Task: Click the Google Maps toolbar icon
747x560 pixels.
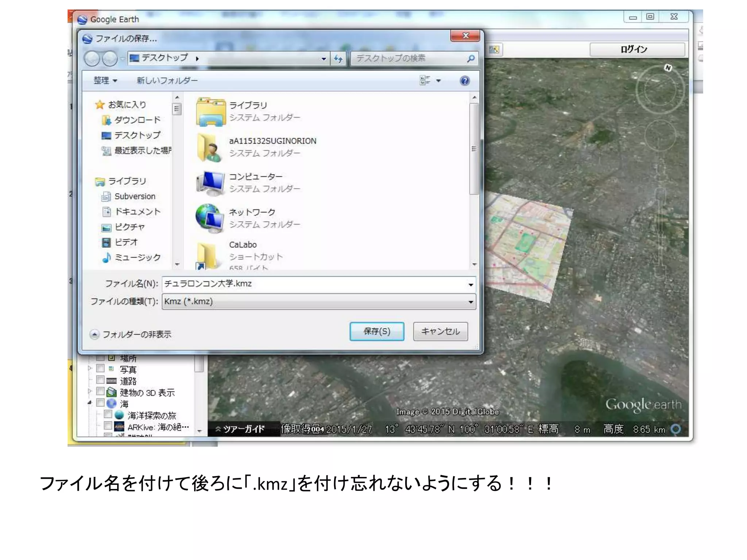Action: pyautogui.click(x=494, y=50)
